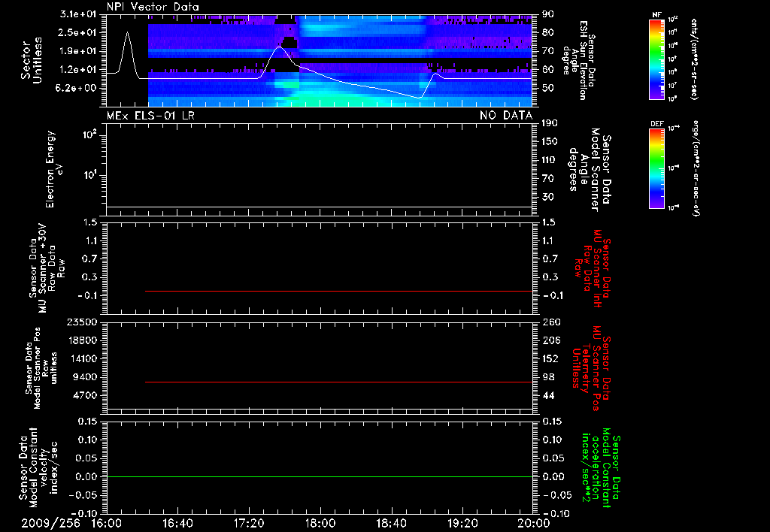
Task: Click the '110' scanner angle tick label
Action: click(x=550, y=160)
